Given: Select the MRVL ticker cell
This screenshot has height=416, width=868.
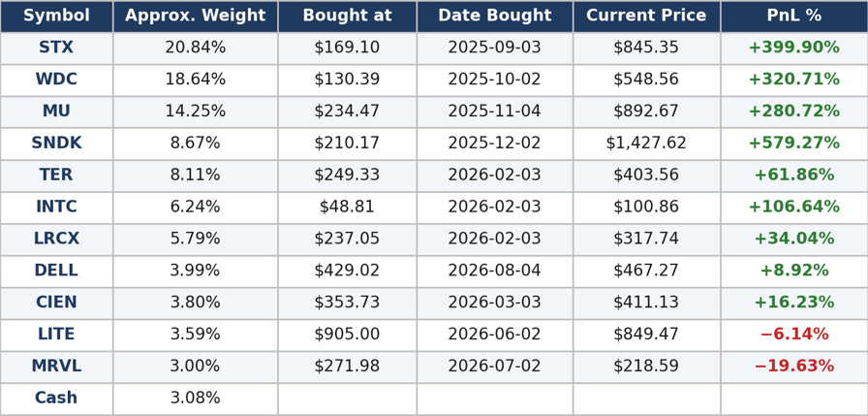Looking at the screenshot, I should (56, 367).
